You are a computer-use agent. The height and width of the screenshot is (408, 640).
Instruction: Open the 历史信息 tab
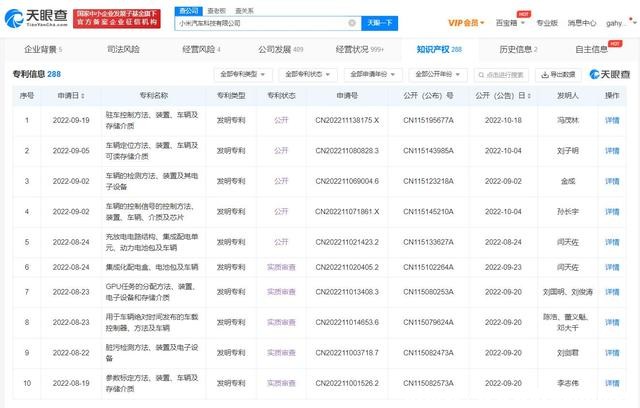click(x=518, y=49)
